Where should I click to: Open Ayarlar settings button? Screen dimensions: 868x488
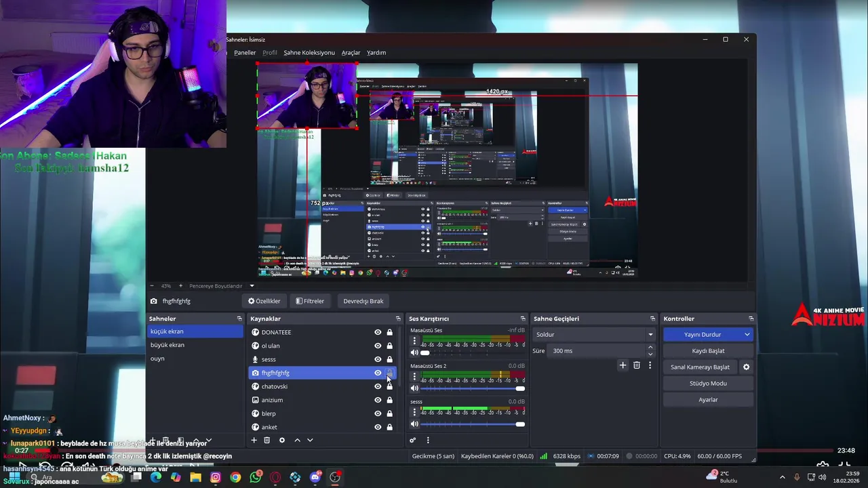[708, 399]
